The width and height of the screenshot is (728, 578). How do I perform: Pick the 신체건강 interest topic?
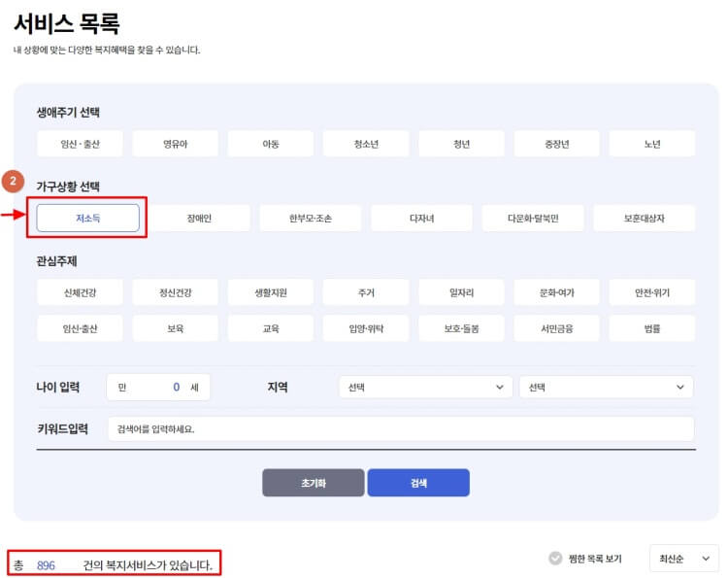pos(80,292)
